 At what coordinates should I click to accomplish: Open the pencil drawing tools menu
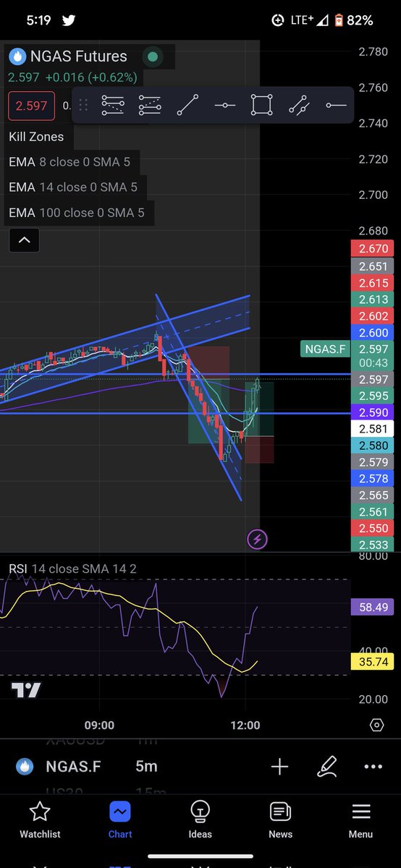coord(327,767)
